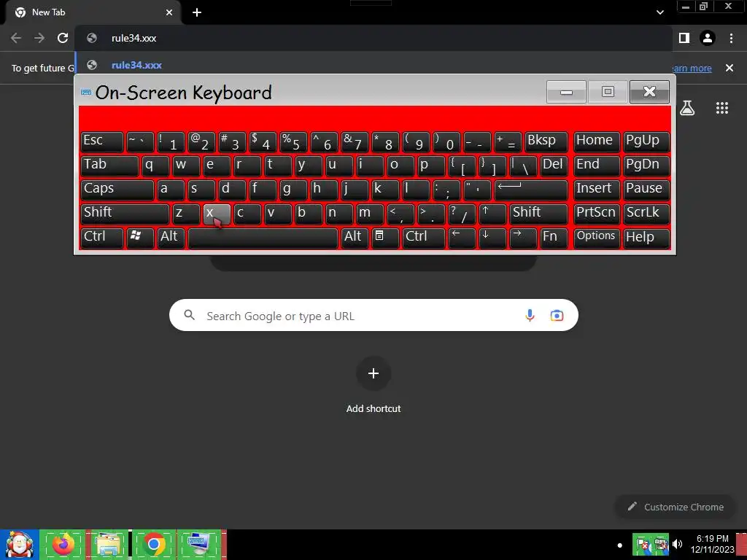Image resolution: width=747 pixels, height=560 pixels.
Task: Click the spacebar on the keyboard
Action: (263, 238)
